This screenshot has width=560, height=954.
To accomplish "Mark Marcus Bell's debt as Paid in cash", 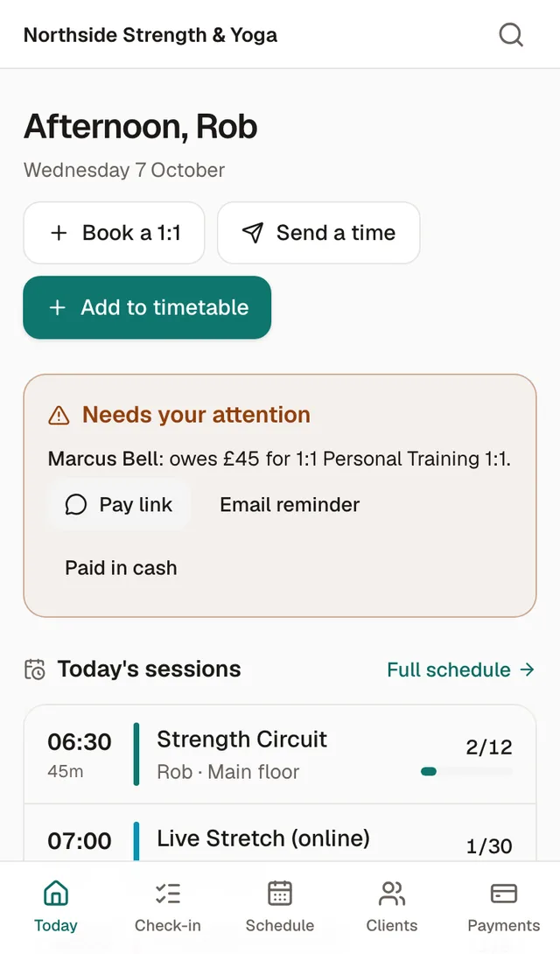I will (121, 568).
